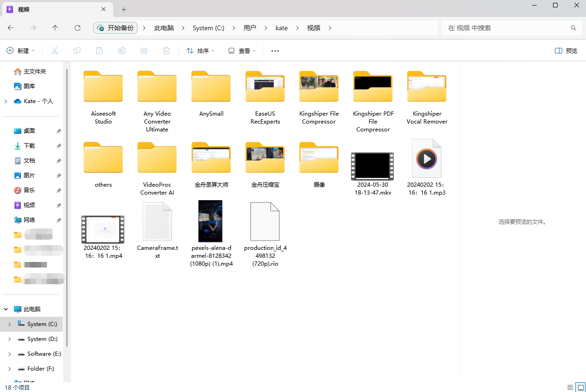Switch to details list view icon

click(x=570, y=387)
